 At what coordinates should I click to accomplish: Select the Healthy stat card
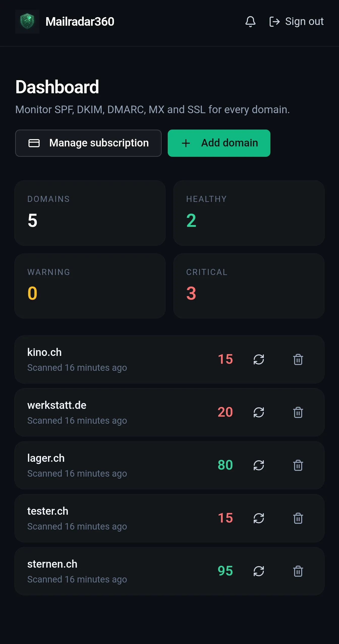click(x=249, y=213)
